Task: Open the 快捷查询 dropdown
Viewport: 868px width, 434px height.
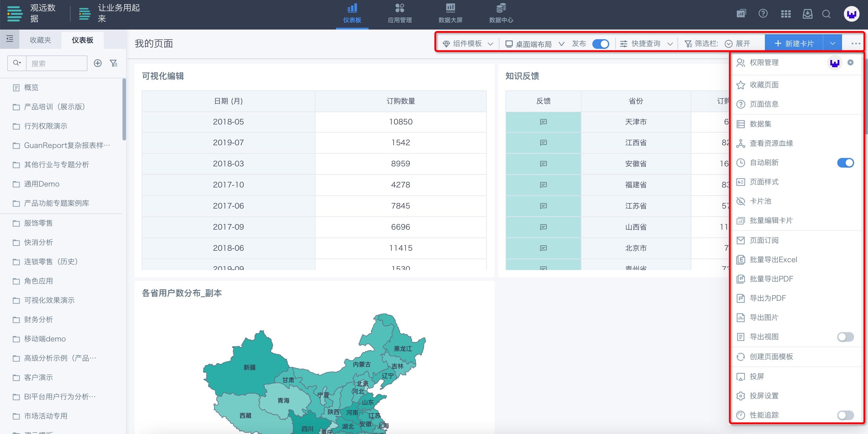Action: point(646,44)
